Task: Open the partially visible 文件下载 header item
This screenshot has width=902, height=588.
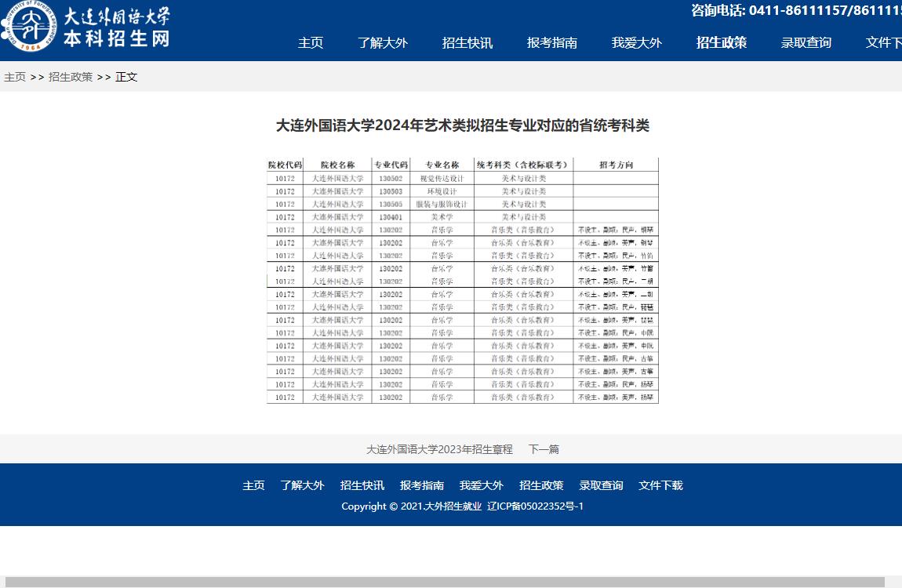Action: pos(884,42)
